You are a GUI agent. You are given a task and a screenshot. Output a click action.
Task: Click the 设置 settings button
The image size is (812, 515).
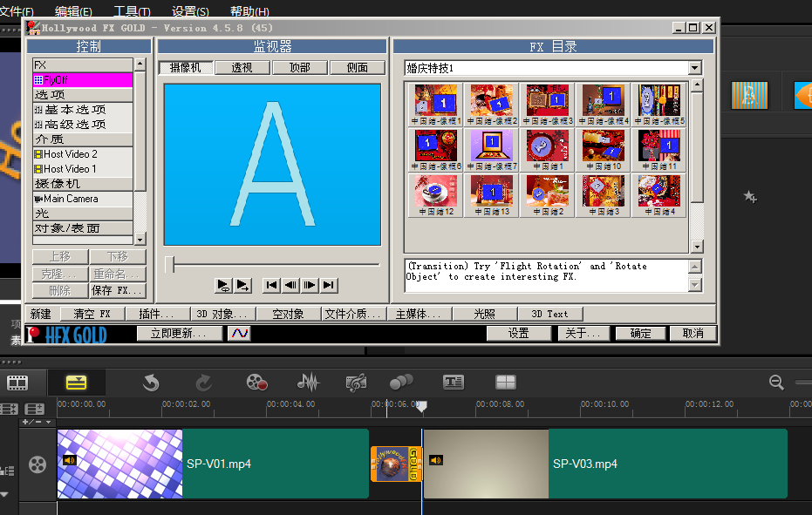click(x=519, y=334)
